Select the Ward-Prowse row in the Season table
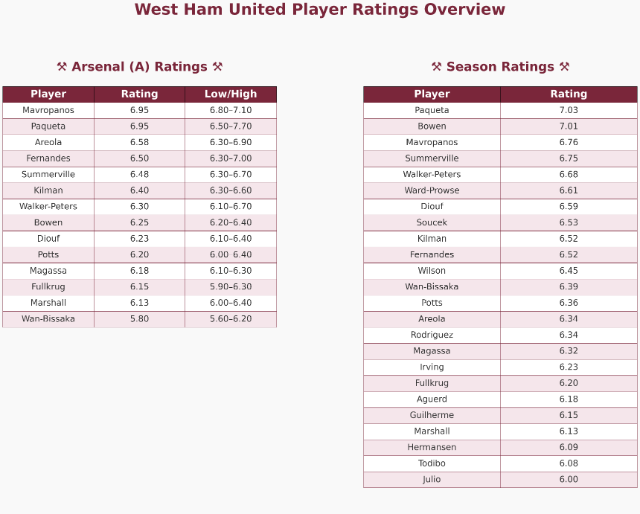The width and height of the screenshot is (640, 514). (432, 190)
